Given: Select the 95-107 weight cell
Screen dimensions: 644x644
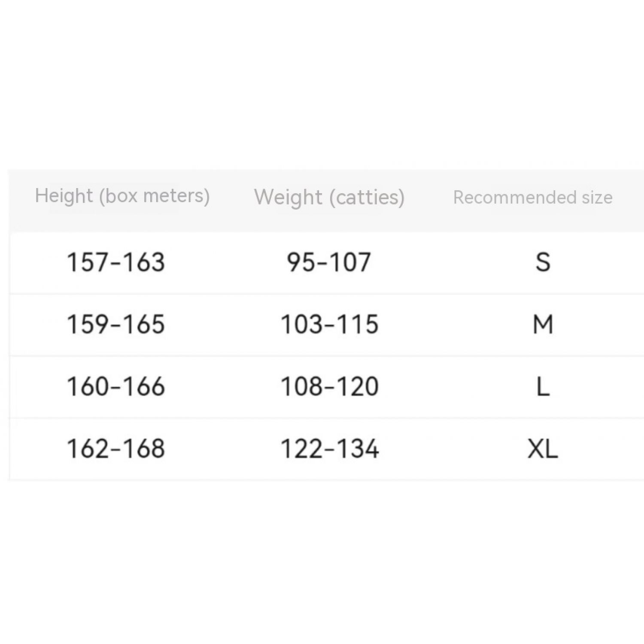Looking at the screenshot, I should tap(329, 262).
